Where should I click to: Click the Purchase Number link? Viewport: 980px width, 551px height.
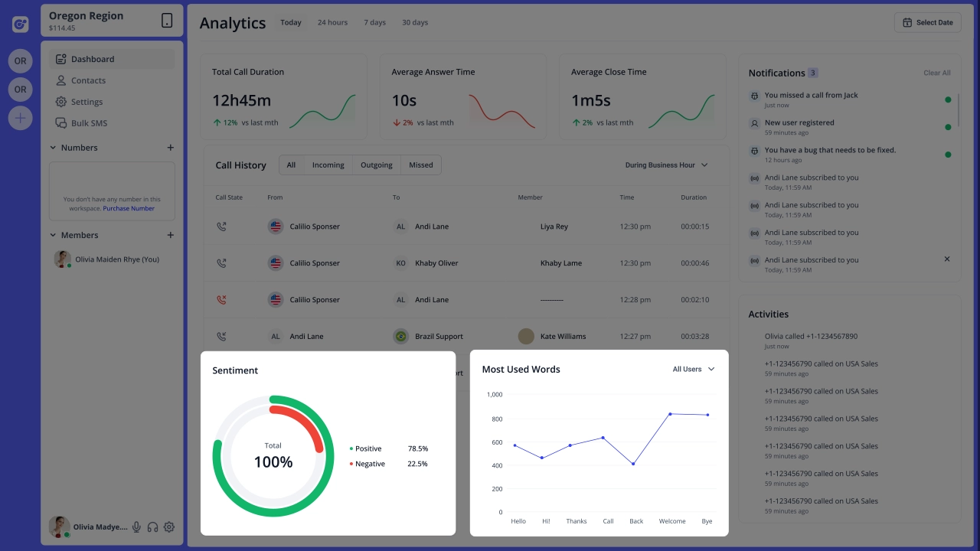click(x=129, y=208)
